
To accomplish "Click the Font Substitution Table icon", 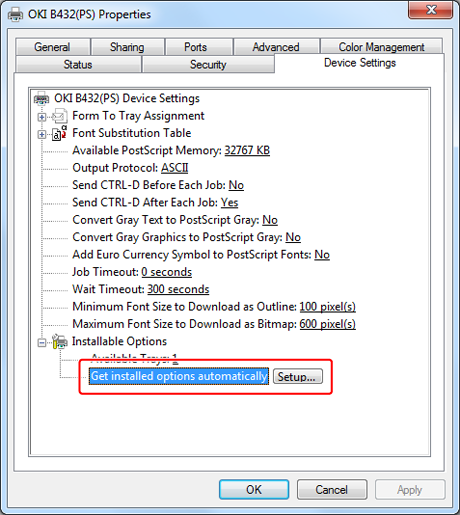I will [59, 133].
